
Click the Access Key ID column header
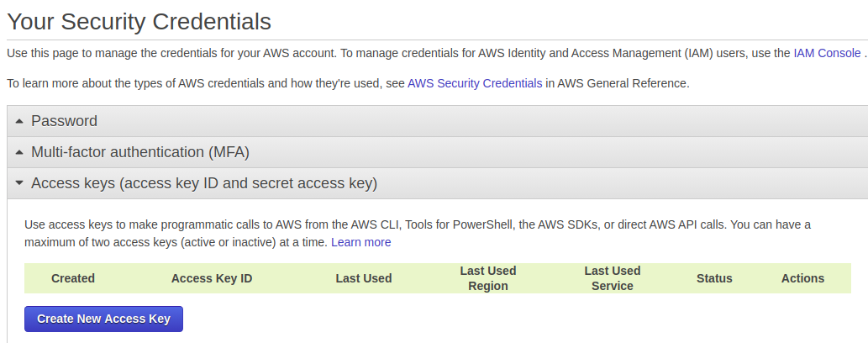tap(212, 278)
